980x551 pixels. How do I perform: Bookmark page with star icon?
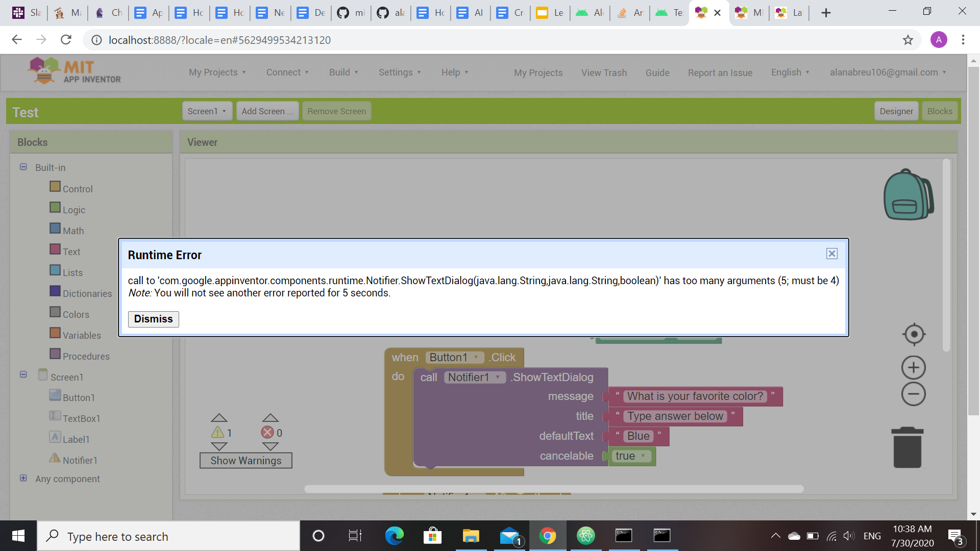coord(908,40)
